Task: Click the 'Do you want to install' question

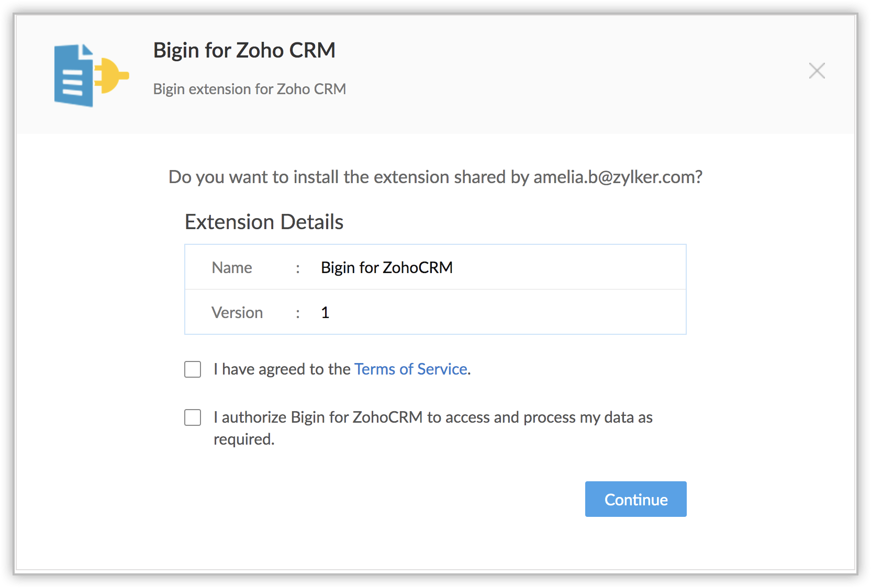Action: 345,177
